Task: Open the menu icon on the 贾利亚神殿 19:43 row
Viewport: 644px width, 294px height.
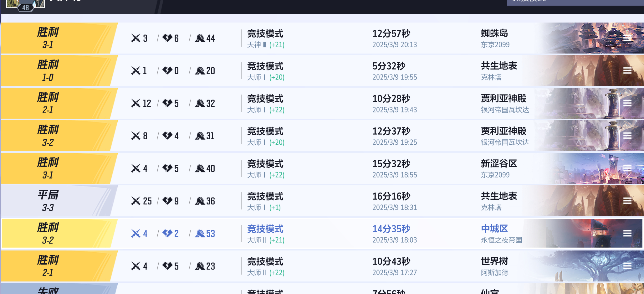Action: (627, 103)
